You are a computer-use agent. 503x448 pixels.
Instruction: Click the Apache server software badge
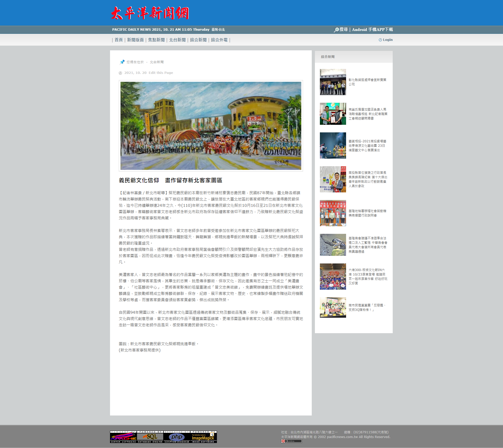click(123, 437)
